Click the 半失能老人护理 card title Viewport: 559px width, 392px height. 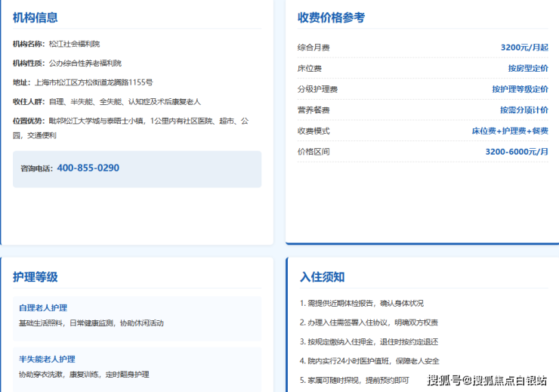tap(47, 359)
